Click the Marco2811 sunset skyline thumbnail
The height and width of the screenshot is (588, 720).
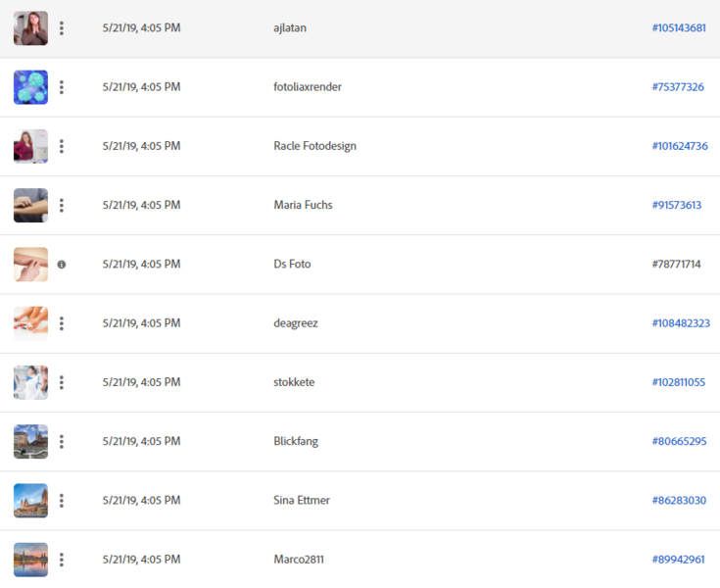click(x=30, y=560)
